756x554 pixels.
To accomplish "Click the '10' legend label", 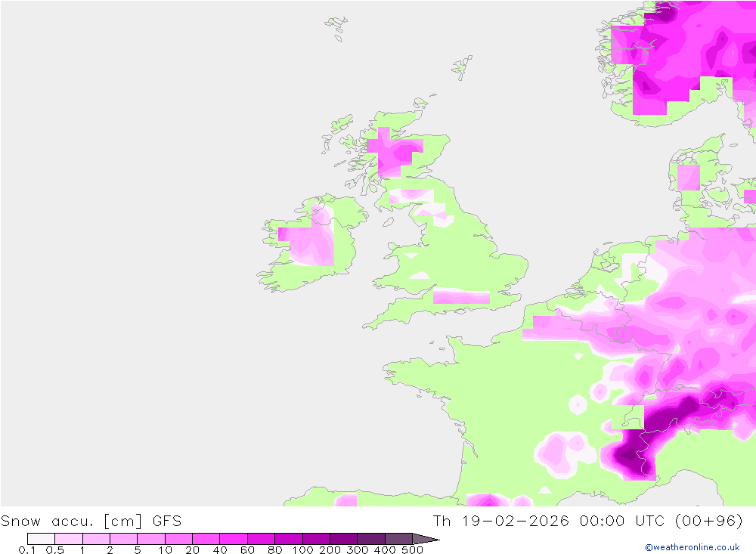I will (166, 550).
